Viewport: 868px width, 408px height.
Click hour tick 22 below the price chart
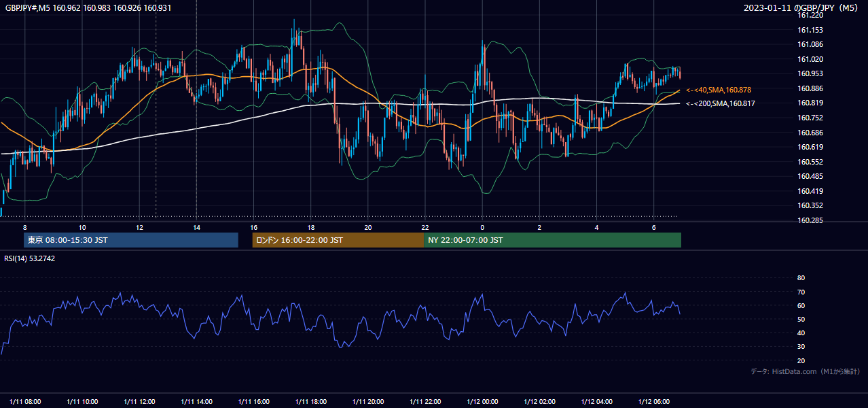425,227
